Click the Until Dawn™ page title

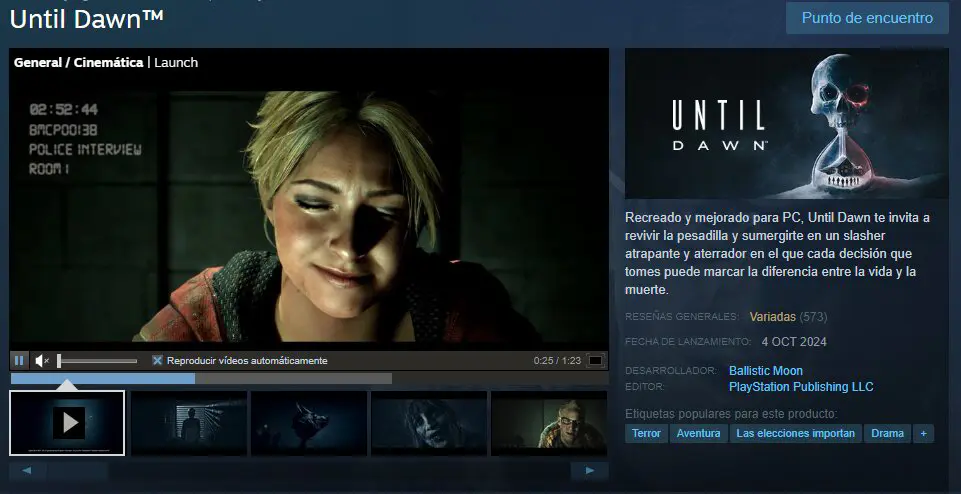pyautogui.click(x=86, y=18)
